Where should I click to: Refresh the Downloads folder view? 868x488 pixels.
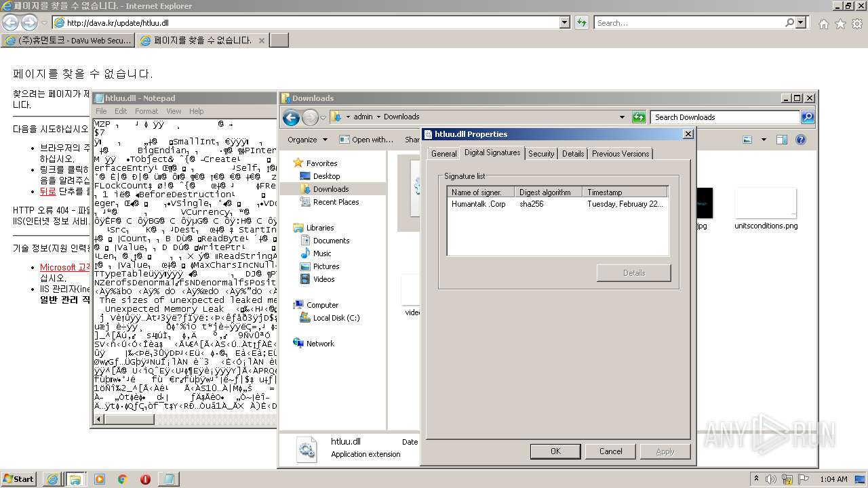639,117
